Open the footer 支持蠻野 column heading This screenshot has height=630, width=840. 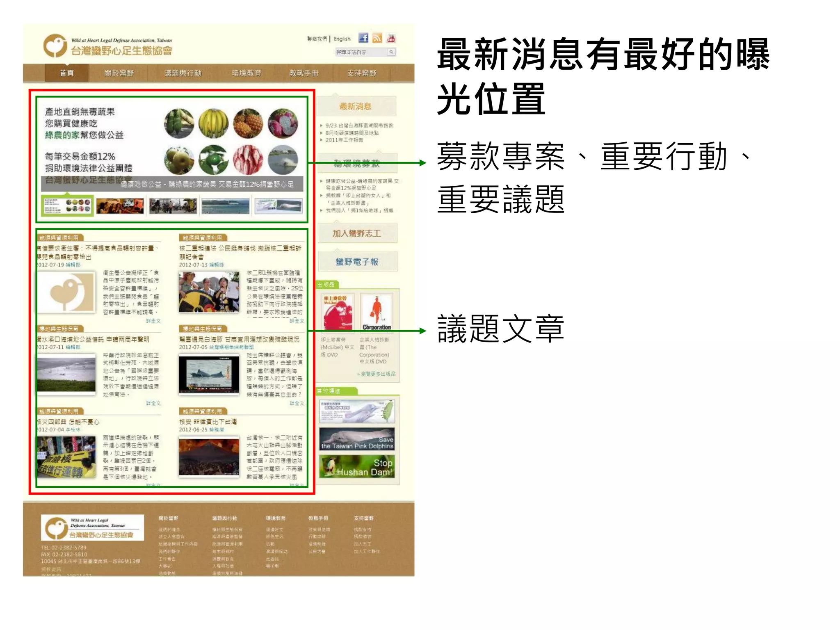(x=364, y=518)
